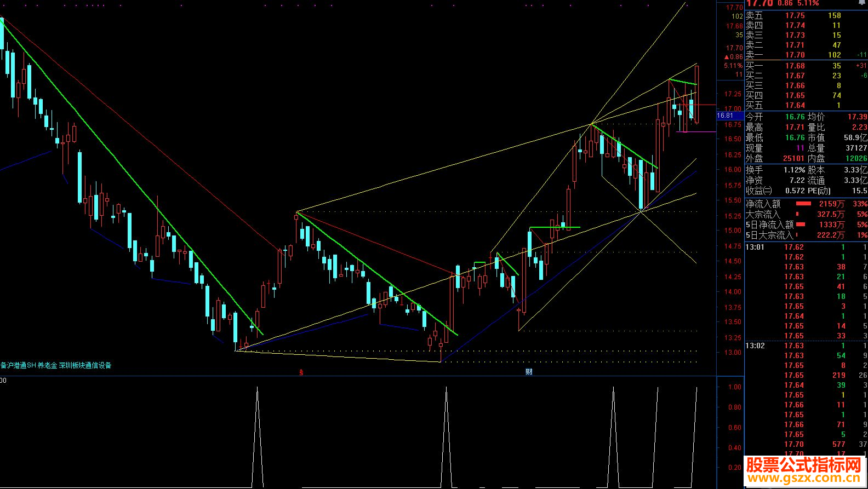The height and width of the screenshot is (489, 868).
Task: Click the PE(动) value 15.5
Action: coord(860,191)
